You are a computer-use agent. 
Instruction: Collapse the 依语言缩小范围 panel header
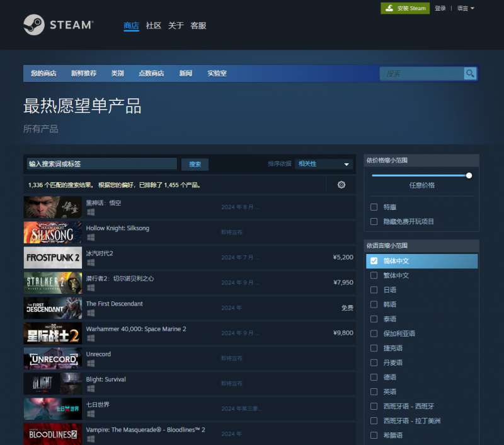[x=421, y=245]
